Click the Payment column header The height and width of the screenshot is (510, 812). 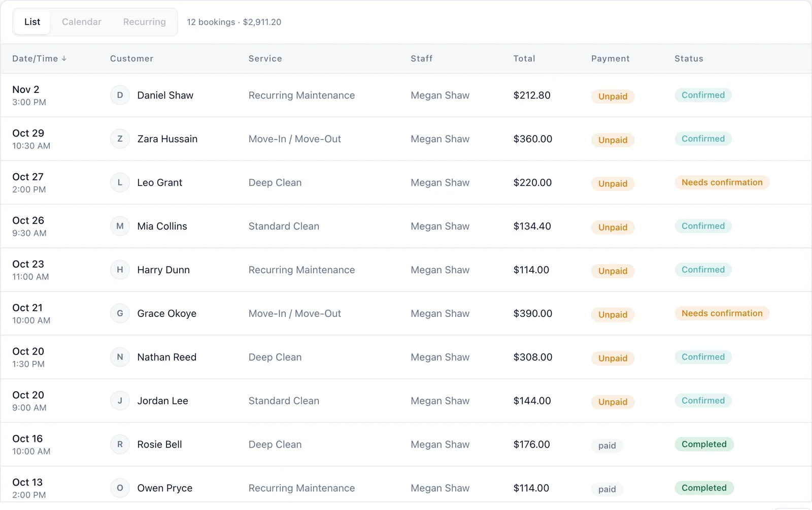(x=611, y=59)
